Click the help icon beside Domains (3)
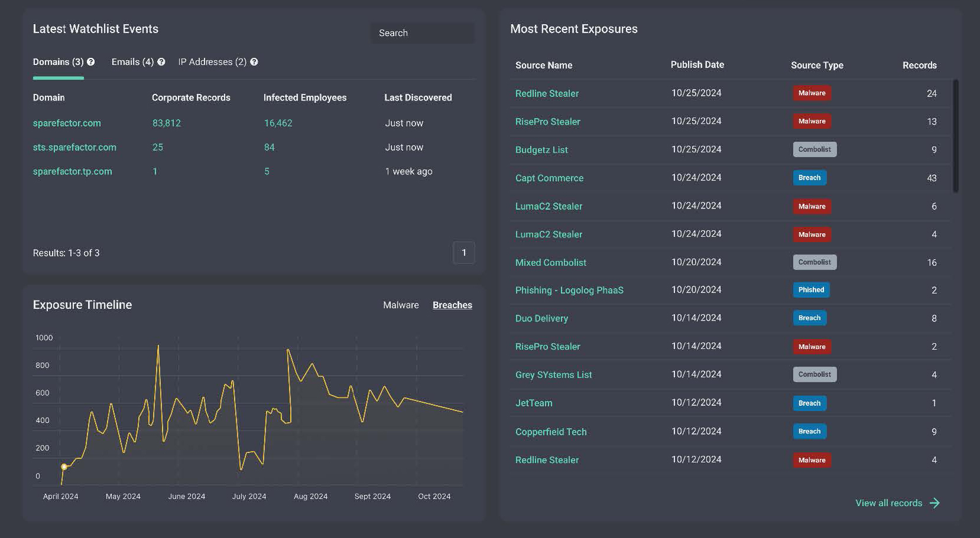The width and height of the screenshot is (980, 538). 91,62
